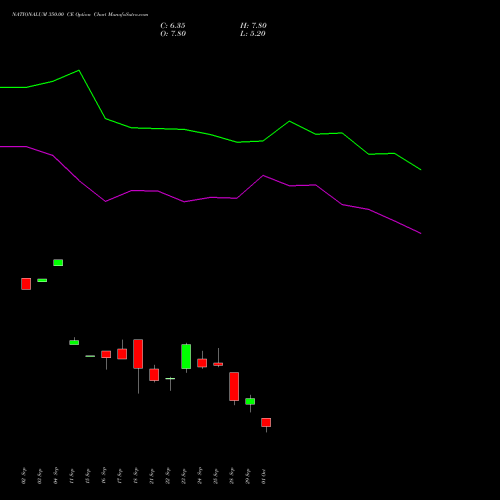Click the 11 Sep date axis label
Viewport: 500px width, 500px height.
pos(72,476)
